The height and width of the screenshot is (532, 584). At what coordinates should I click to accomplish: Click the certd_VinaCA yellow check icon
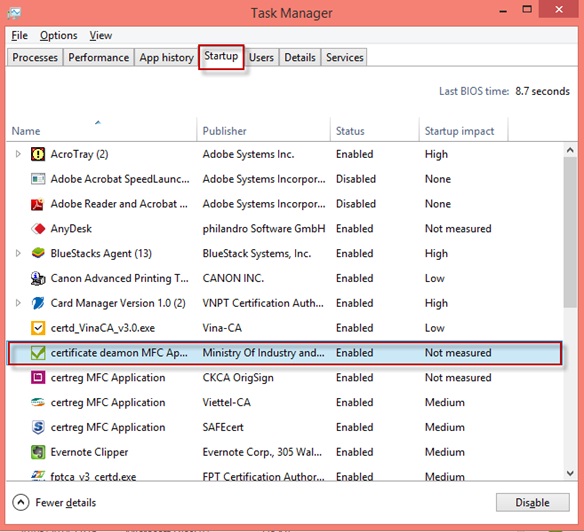(x=38, y=328)
